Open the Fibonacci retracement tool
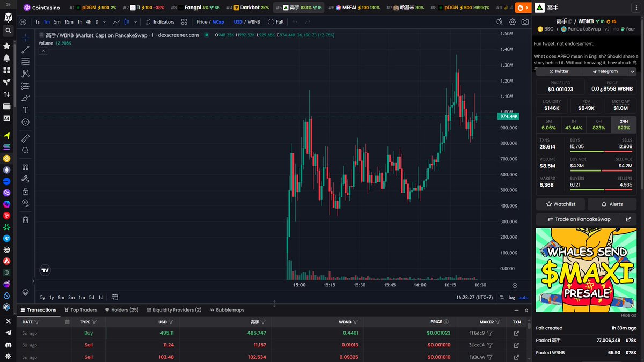 pos(25,62)
